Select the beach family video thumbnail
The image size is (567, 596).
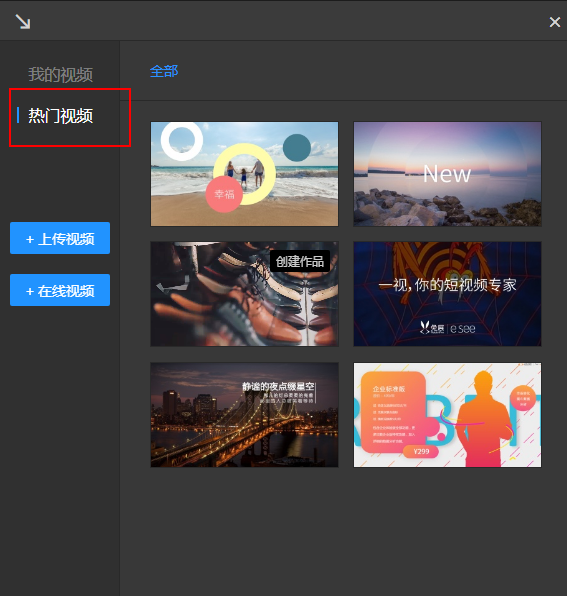coord(244,174)
